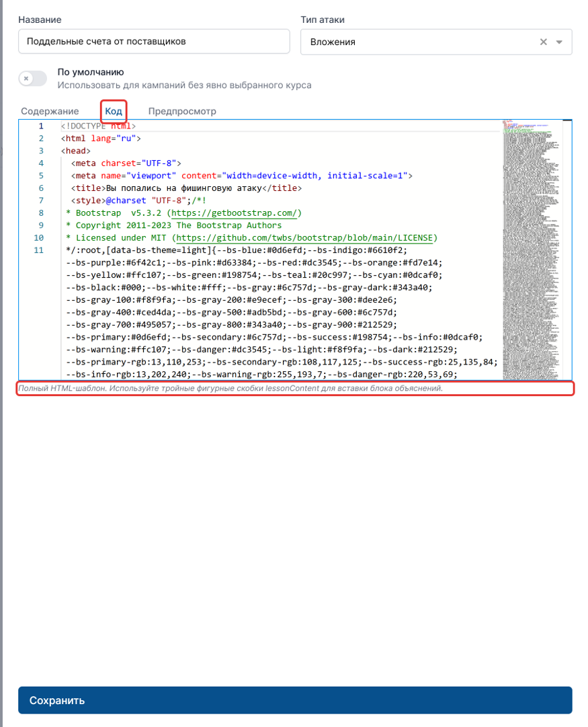Place cursor on the <head> tag line
The image size is (588, 727).
pyautogui.click(x=76, y=151)
